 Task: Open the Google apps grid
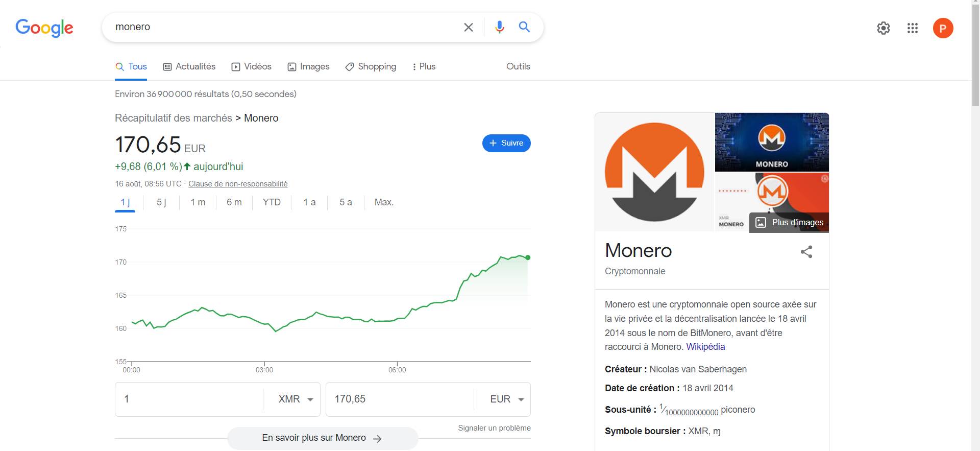[x=912, y=28]
